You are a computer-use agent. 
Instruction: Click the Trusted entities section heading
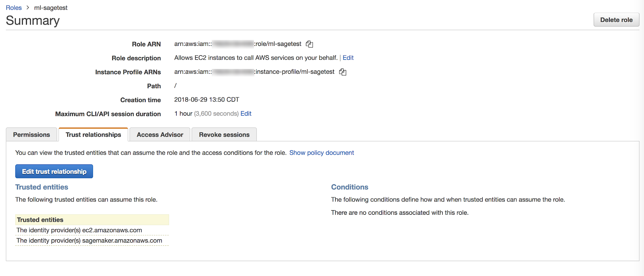(x=41, y=187)
